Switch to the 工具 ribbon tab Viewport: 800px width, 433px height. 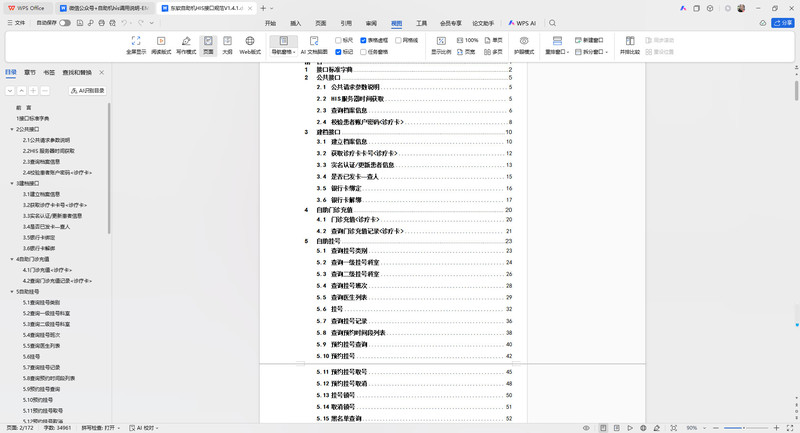[x=421, y=23]
